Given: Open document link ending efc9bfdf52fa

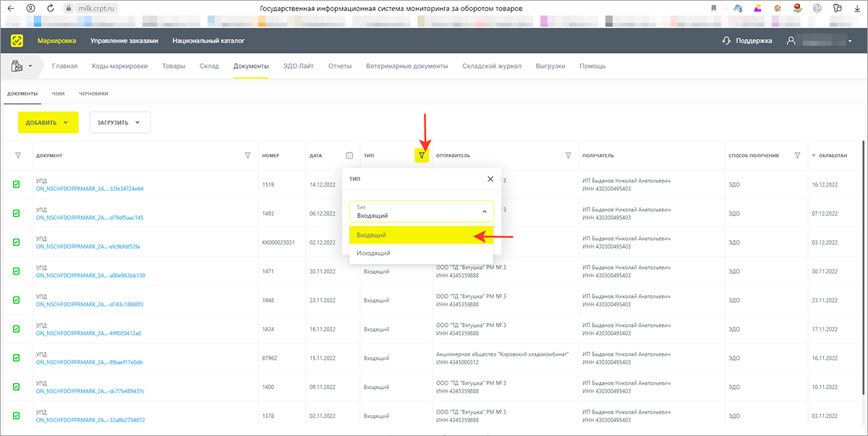Looking at the screenshot, I should coord(88,247).
